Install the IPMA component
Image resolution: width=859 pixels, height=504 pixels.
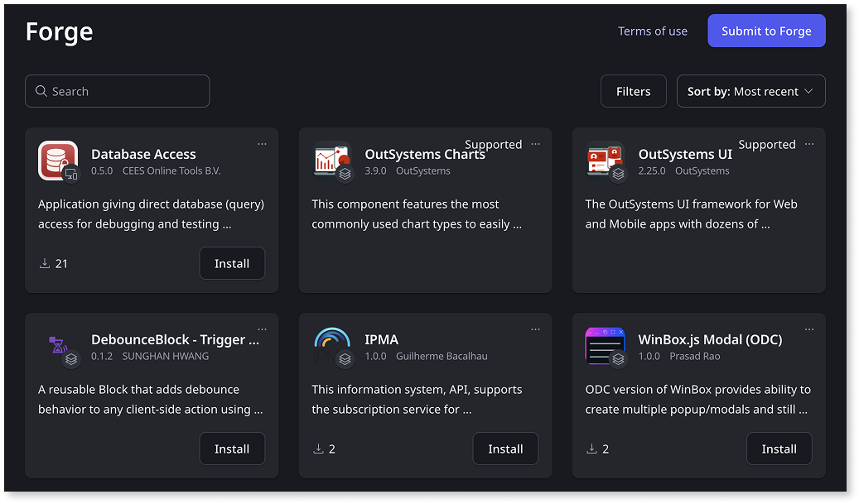click(x=505, y=448)
